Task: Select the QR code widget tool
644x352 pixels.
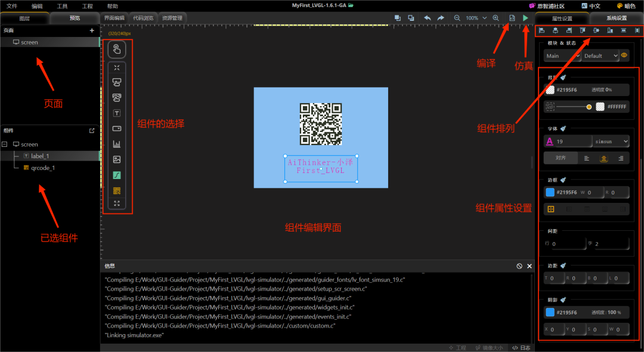Action: tap(117, 190)
